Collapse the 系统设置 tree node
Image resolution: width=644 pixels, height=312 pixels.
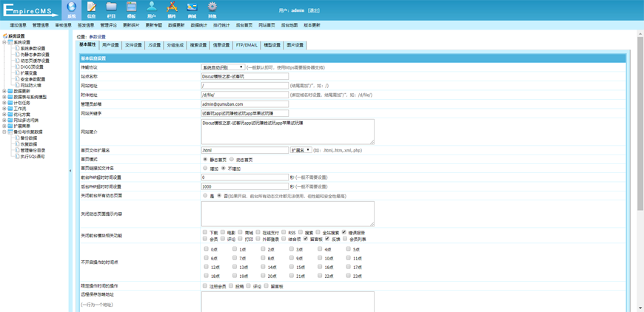click(x=4, y=42)
